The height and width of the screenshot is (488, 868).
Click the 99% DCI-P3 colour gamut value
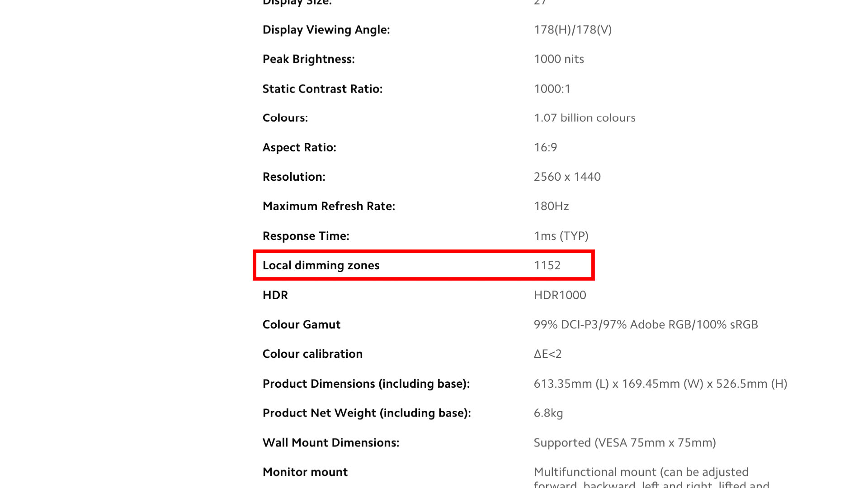(646, 324)
